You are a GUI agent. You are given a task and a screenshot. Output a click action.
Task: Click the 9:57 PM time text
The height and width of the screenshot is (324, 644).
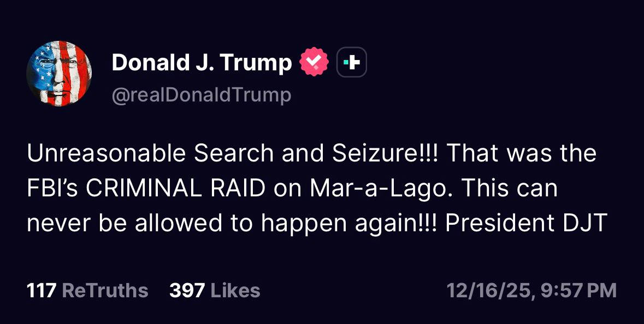pyautogui.click(x=578, y=291)
